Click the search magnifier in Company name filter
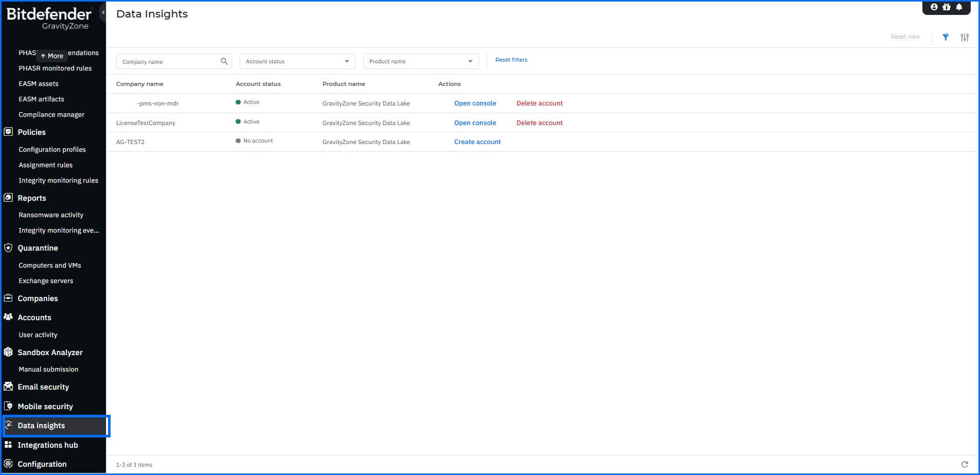The image size is (980, 475). [224, 61]
